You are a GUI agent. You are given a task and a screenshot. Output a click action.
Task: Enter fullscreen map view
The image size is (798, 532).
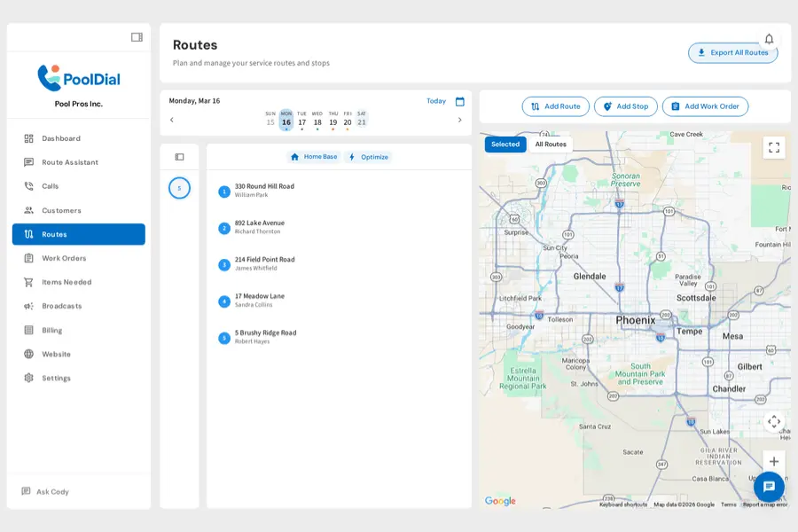[773, 148]
